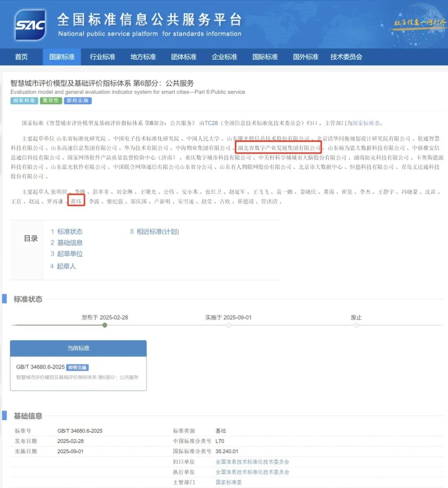Click the green 推荐性 tag badge
Viewport: 448px width, 488px height.
[x=51, y=100]
